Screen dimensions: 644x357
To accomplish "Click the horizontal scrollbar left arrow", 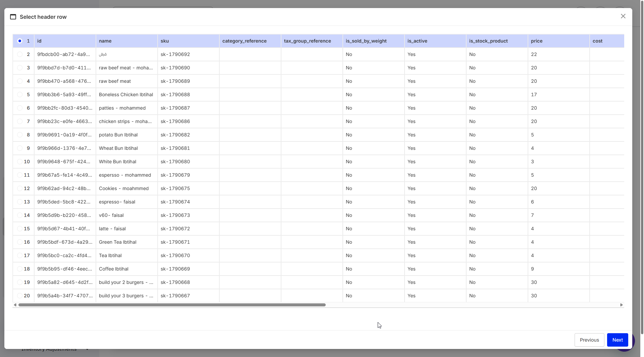I will point(15,305).
